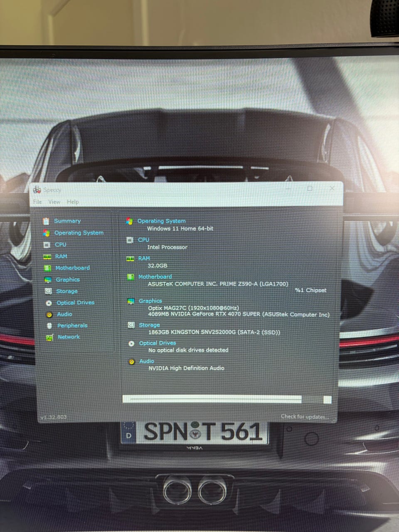The width and height of the screenshot is (399, 532).
Task: Close the Speccy window
Action: point(332,188)
